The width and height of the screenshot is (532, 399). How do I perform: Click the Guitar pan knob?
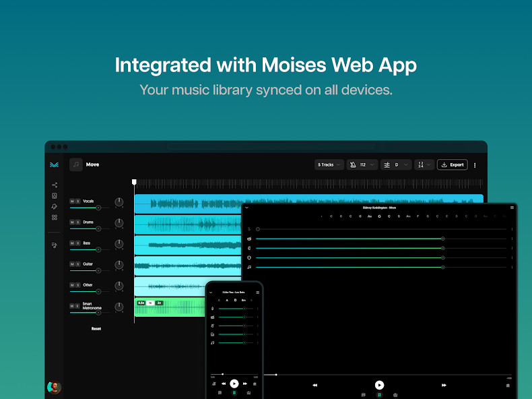pyautogui.click(x=119, y=265)
